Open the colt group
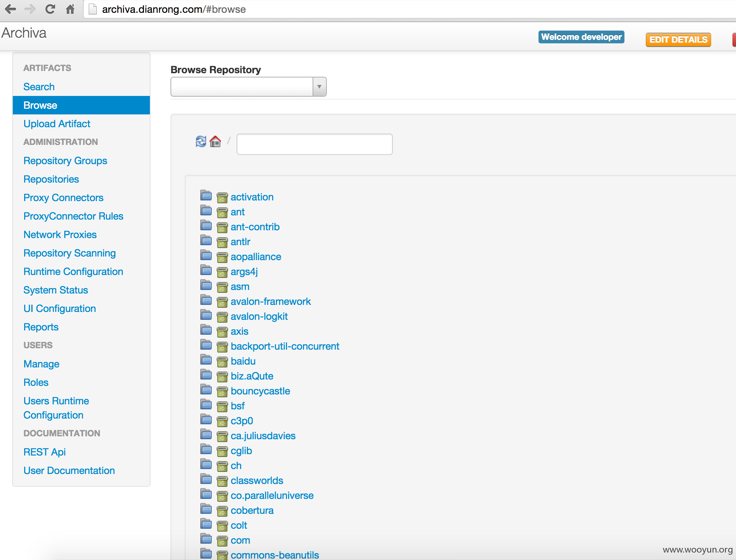The height and width of the screenshot is (560, 736). [x=239, y=525]
